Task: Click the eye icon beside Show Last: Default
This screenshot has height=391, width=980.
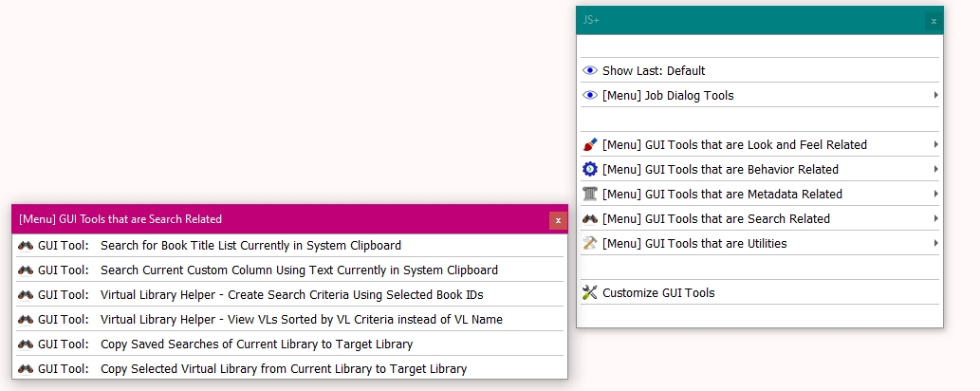Action: pos(590,71)
